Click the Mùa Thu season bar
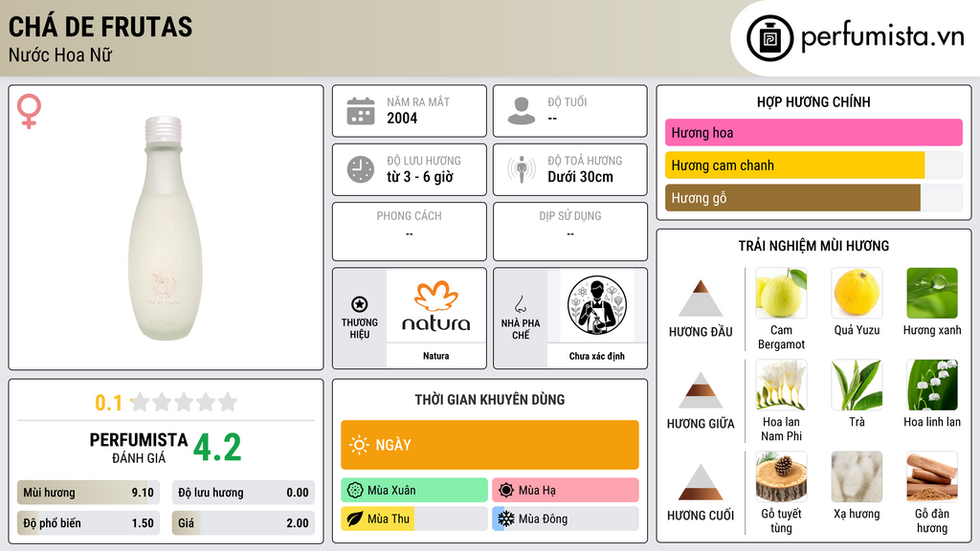The image size is (980, 551). point(414,518)
